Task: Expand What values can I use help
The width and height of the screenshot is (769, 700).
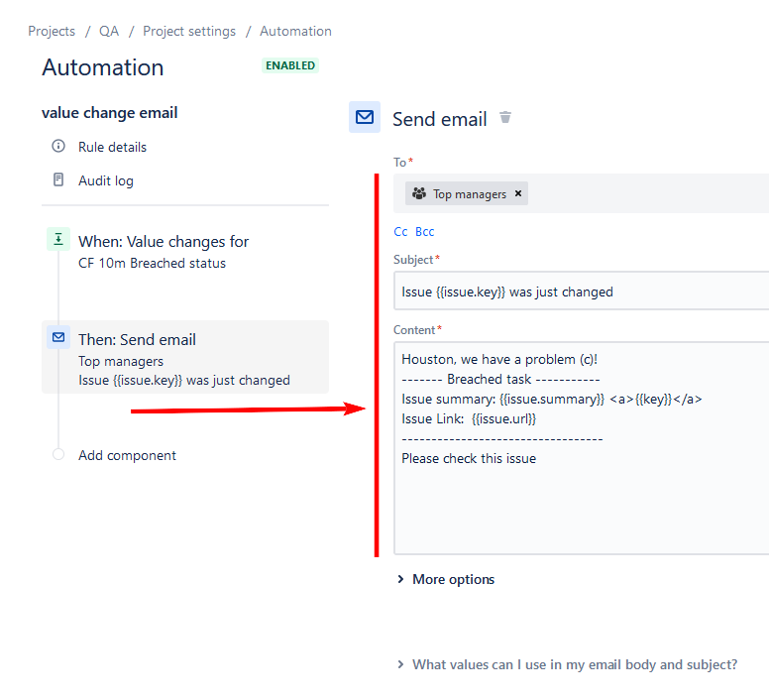Action: click(567, 664)
